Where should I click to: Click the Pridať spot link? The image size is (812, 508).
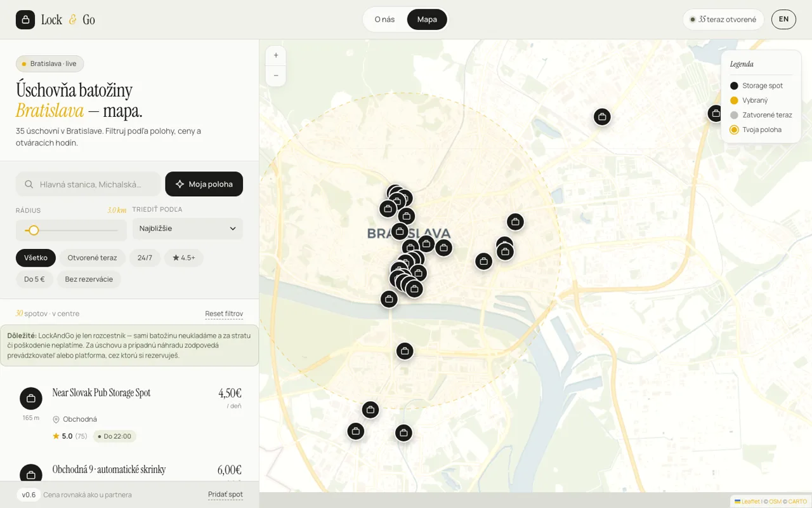point(225,495)
